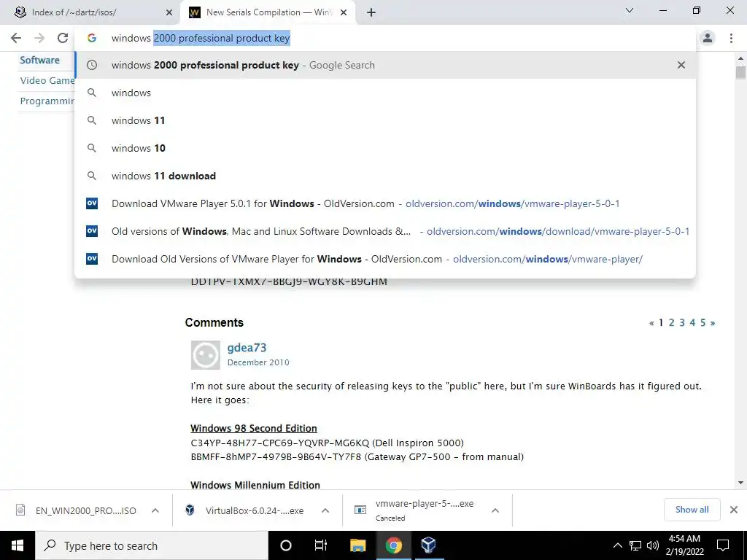Click the browser forward arrow
Screen dimensions: 747x560
(x=39, y=38)
